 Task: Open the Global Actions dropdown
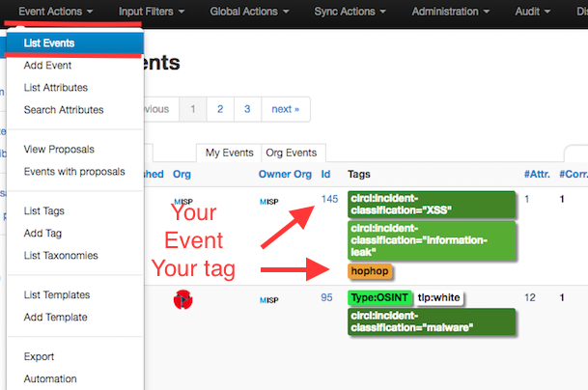[254, 12]
